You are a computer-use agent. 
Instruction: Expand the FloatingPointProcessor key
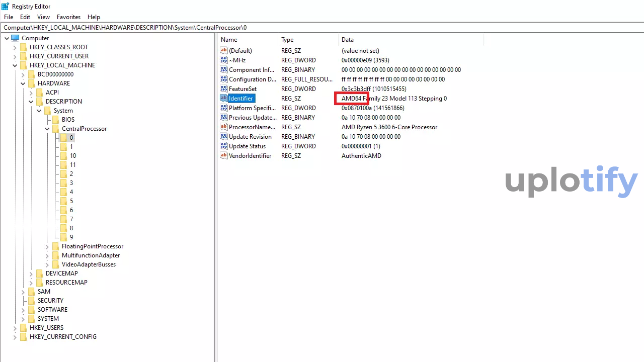click(x=47, y=246)
